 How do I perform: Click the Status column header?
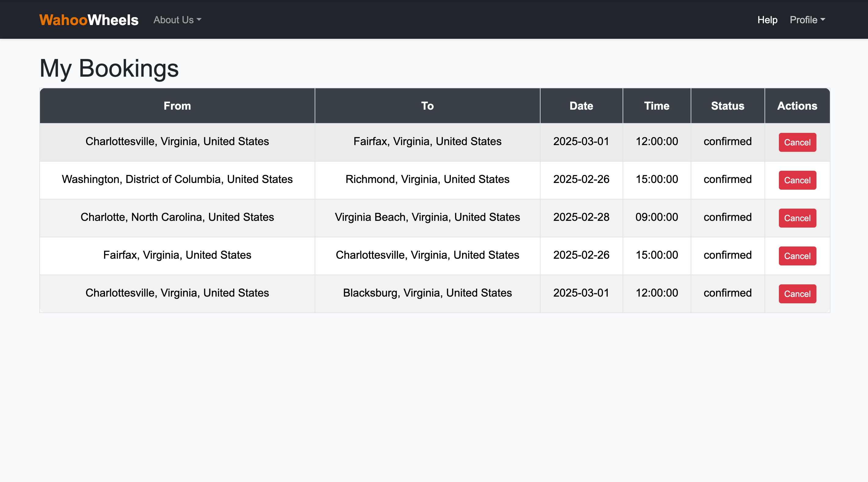728,106
